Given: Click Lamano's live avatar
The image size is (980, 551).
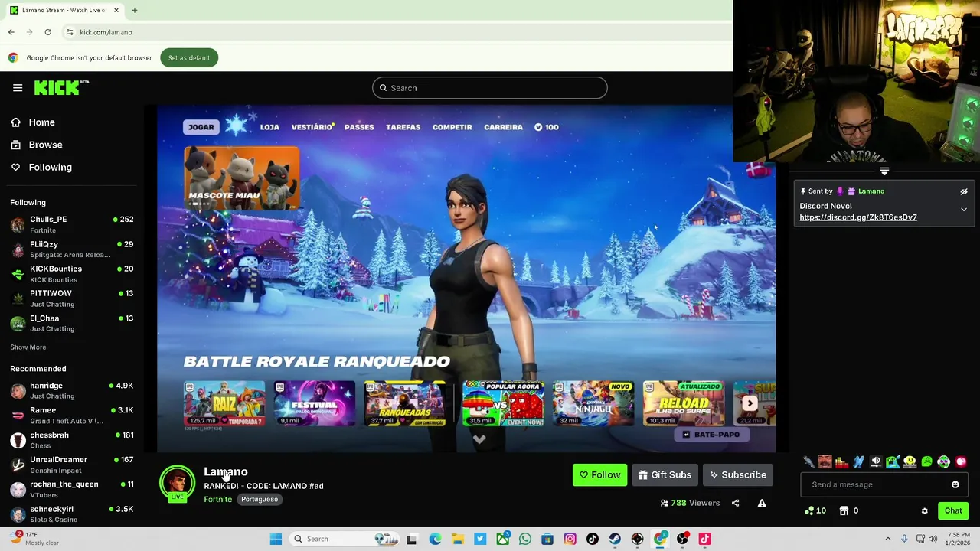Looking at the screenshot, I should (177, 483).
